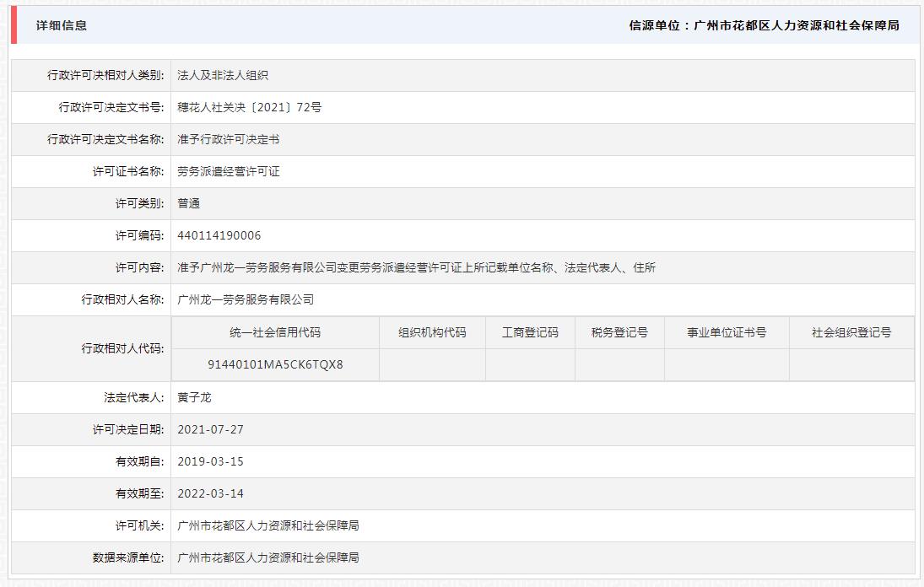
Task: Select 广州龙一劳务服务有限公司 in the 行政相对人名称 row
Action: (x=246, y=299)
